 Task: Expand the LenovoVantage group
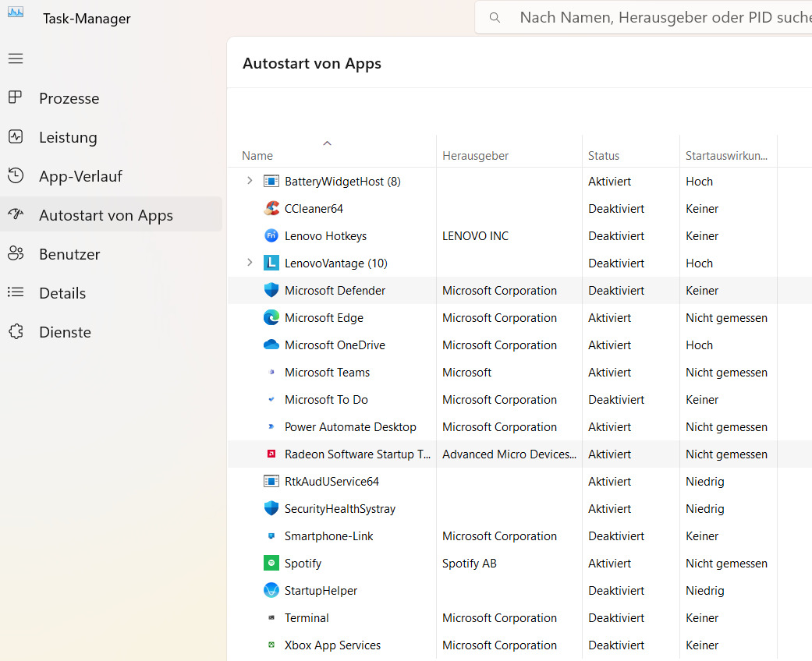pos(250,263)
